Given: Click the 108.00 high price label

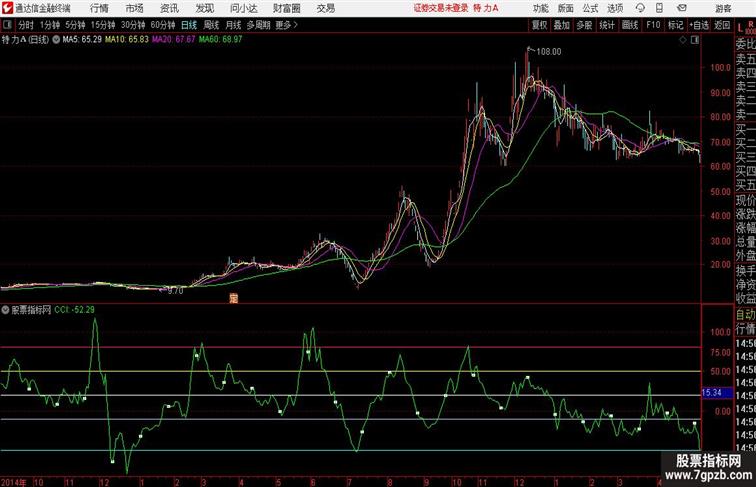Looking at the screenshot, I should pyautogui.click(x=549, y=52).
